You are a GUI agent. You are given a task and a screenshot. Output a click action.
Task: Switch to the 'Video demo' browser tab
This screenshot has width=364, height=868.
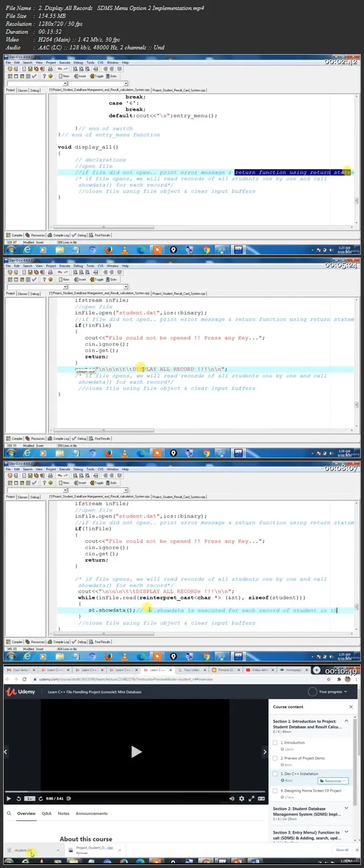point(261,670)
